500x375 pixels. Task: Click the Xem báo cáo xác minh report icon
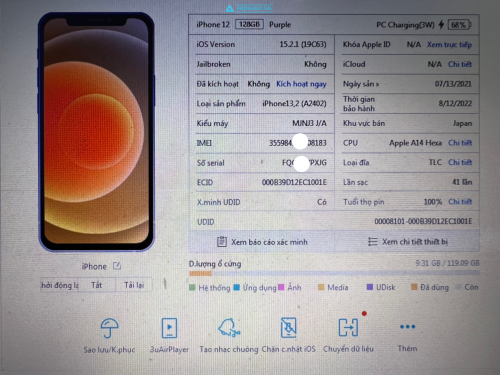(222, 242)
